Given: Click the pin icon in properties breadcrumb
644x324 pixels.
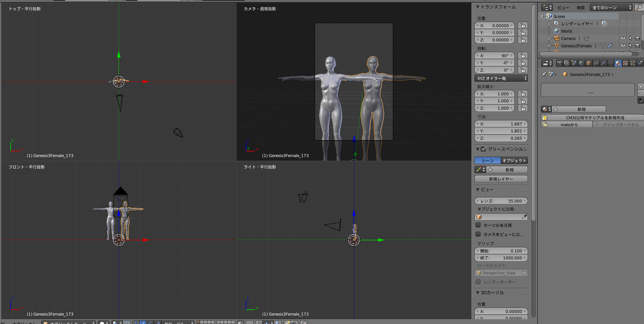Looking at the screenshot, I should pos(544,74).
